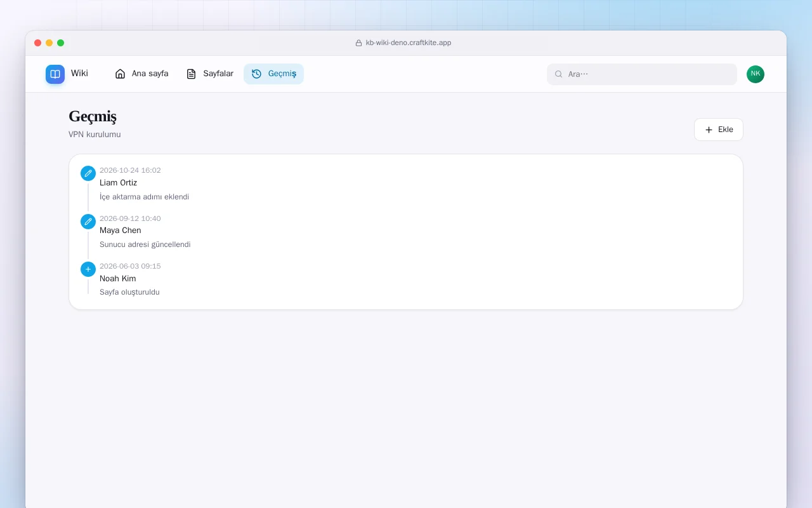Screen dimensions: 812x508
Task: Minimize the window with the yellow button
Action: point(49,43)
